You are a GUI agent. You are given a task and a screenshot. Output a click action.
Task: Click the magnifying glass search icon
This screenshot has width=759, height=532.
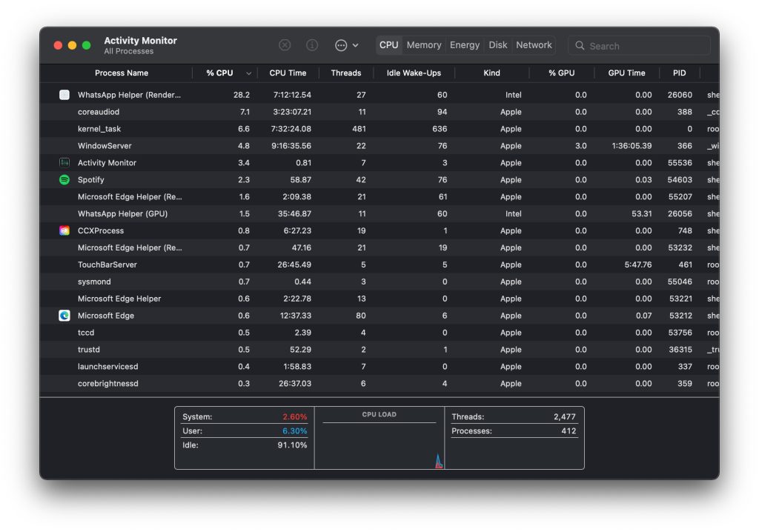[x=580, y=45]
